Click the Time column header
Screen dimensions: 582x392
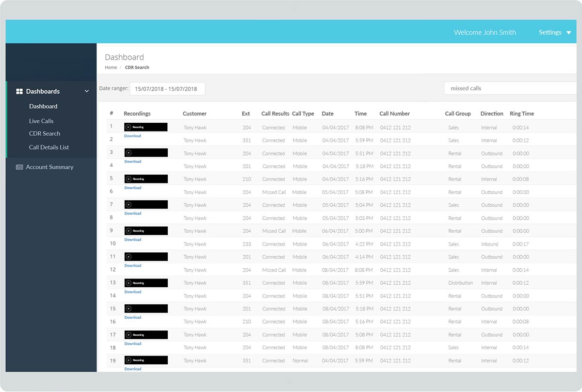[x=360, y=114]
